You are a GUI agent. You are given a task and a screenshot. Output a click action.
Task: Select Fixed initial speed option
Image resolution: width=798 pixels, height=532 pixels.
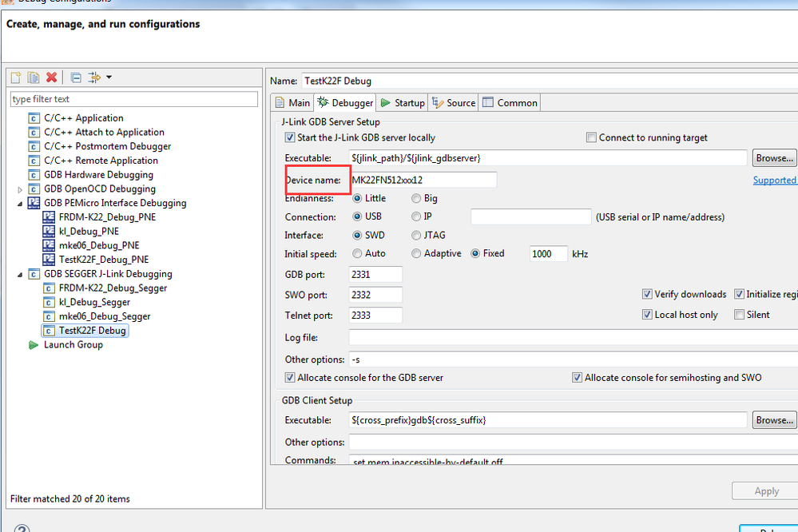click(x=475, y=253)
